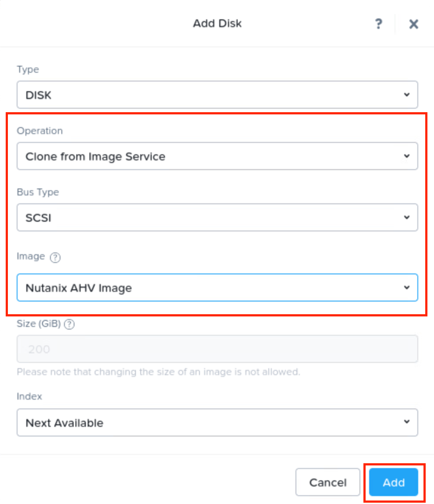
Task: Click the Add button
Action: point(393,482)
